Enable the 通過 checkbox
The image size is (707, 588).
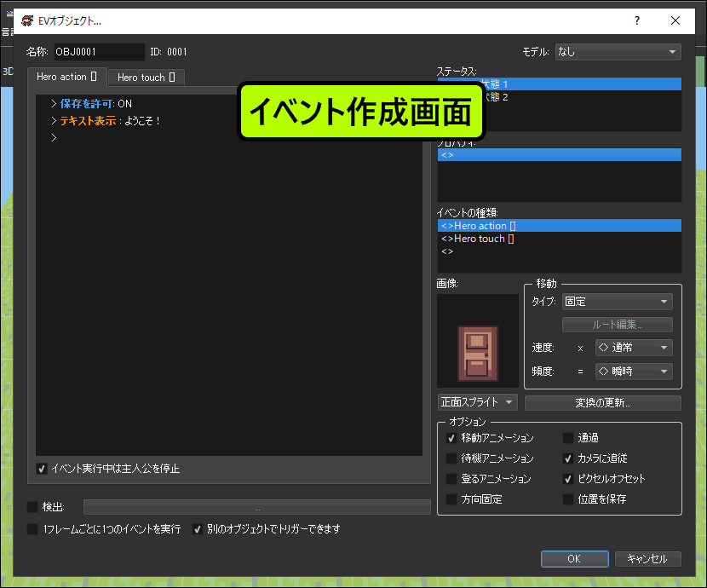tap(568, 438)
